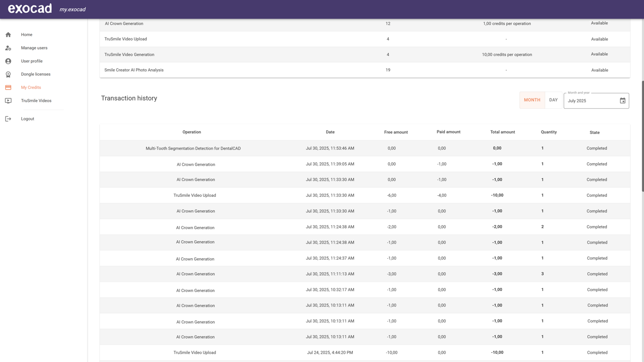The image size is (644, 362).
Task: Click the exocad logo
Action: click(29, 9)
